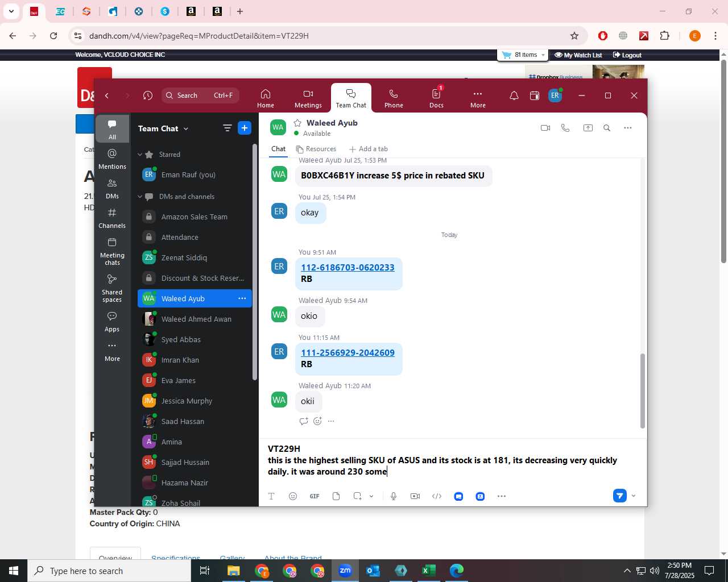Open order link 111-2566929-2042609
This screenshot has width=728, height=582.
pos(348,353)
